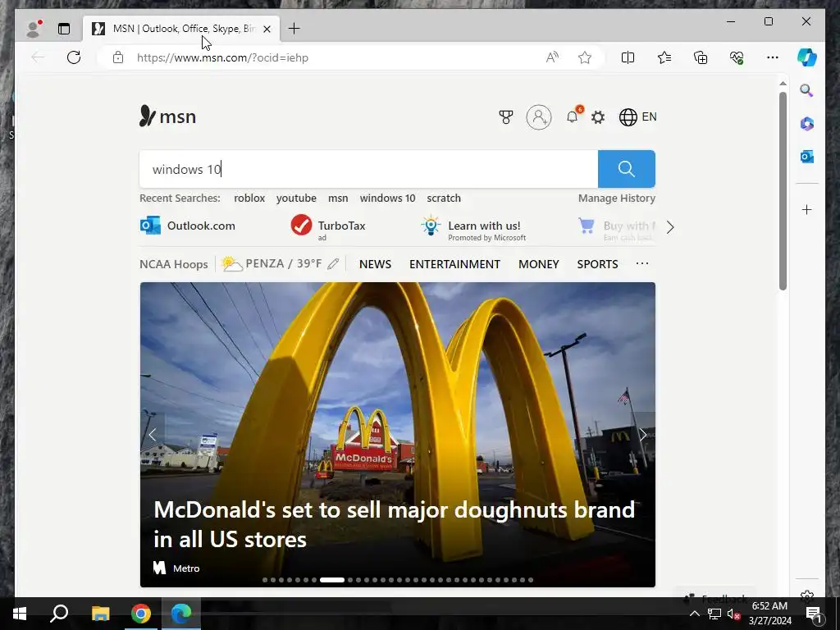Open Windows Start menu
840x630 pixels.
(20, 614)
